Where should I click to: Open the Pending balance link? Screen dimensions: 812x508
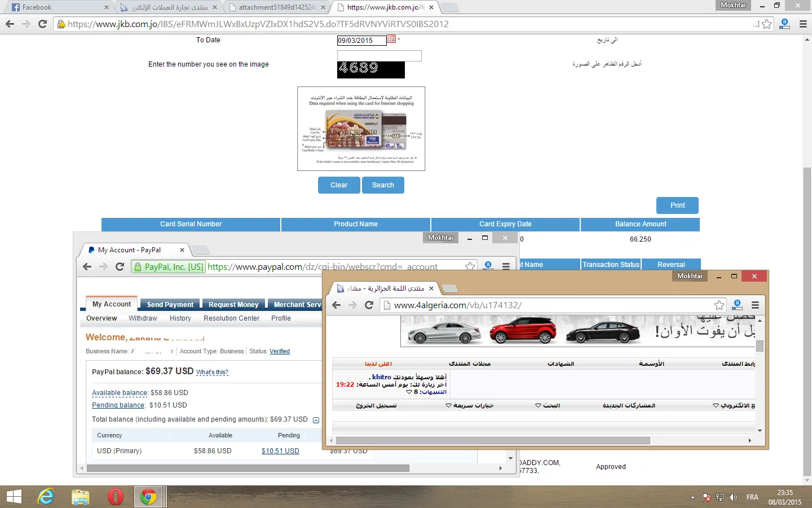point(118,405)
